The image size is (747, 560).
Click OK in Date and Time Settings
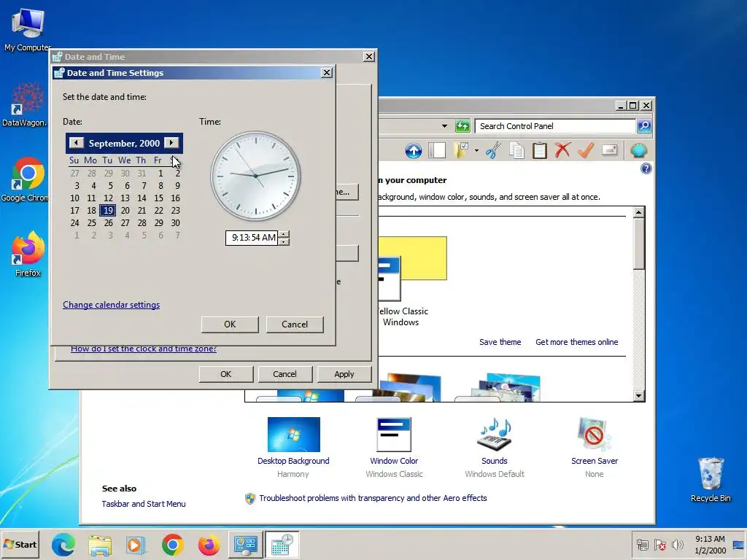tap(230, 324)
